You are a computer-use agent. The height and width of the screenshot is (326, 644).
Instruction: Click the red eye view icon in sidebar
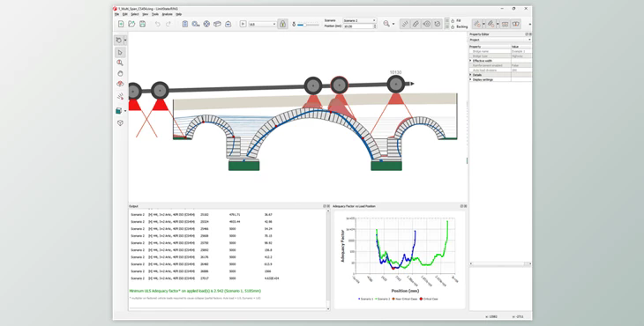tap(120, 84)
